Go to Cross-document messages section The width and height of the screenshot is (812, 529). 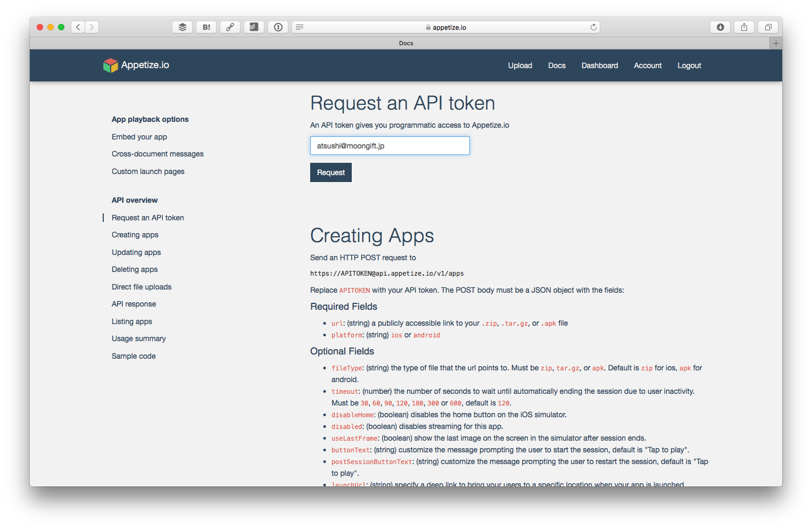point(158,154)
